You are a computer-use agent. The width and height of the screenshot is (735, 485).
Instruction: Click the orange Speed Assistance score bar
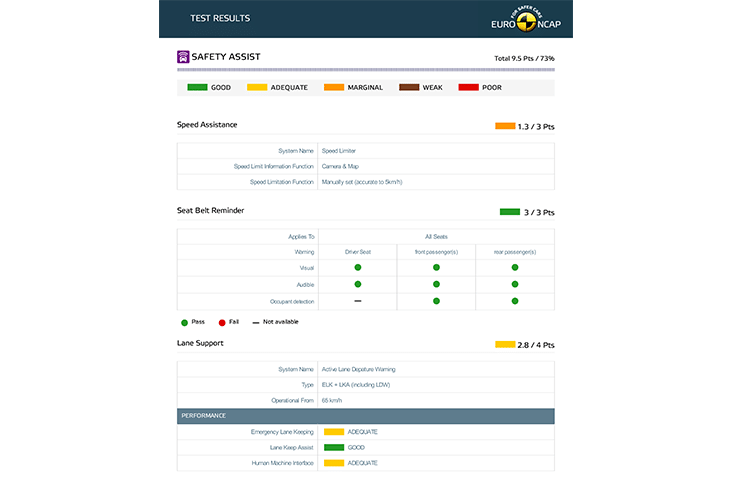click(x=504, y=127)
